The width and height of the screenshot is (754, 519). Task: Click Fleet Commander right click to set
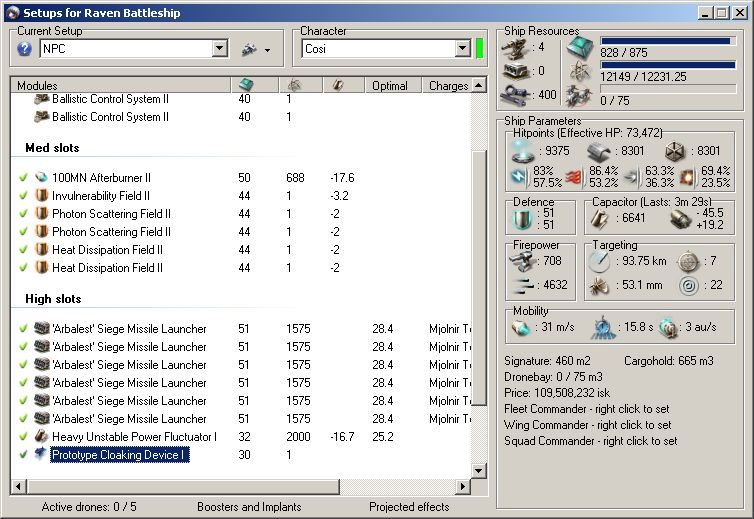tap(586, 409)
